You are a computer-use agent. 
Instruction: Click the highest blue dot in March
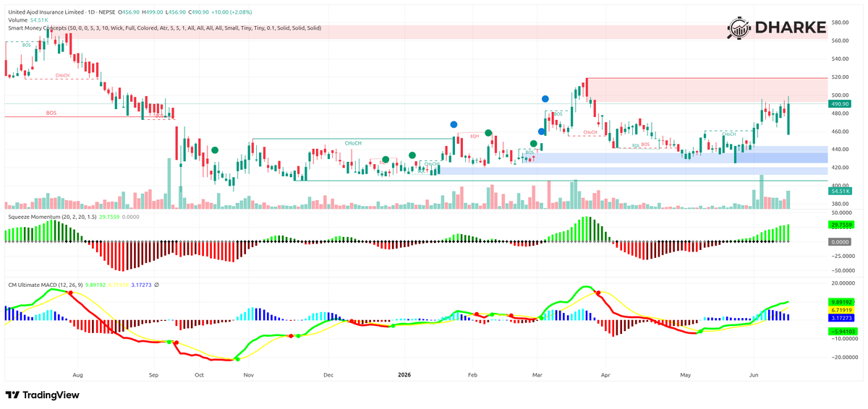pyautogui.click(x=545, y=98)
